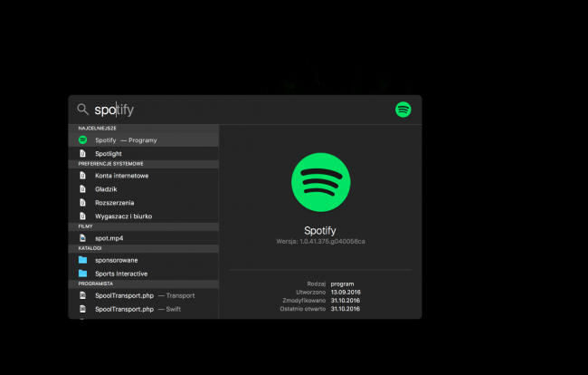This screenshot has width=588, height=375.
Task: Open Gładzik preference pane
Action: coord(144,189)
